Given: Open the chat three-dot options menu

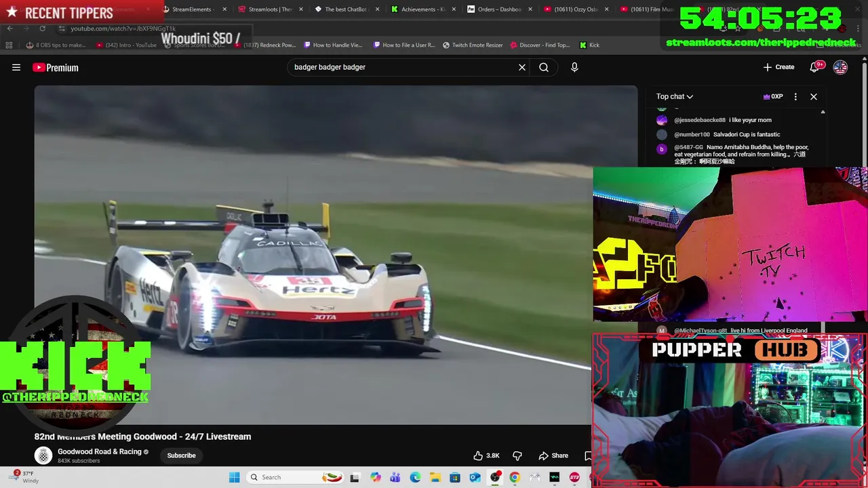Looking at the screenshot, I should click(795, 96).
